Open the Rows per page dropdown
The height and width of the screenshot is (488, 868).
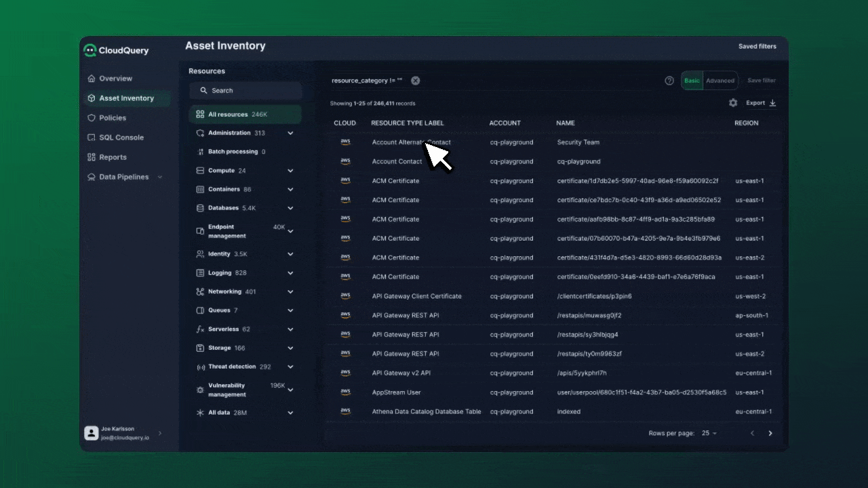pyautogui.click(x=709, y=433)
